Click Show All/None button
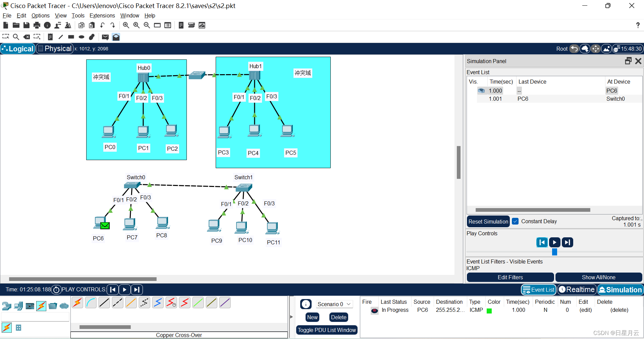Viewport: 644px width, 339px height. point(599,277)
